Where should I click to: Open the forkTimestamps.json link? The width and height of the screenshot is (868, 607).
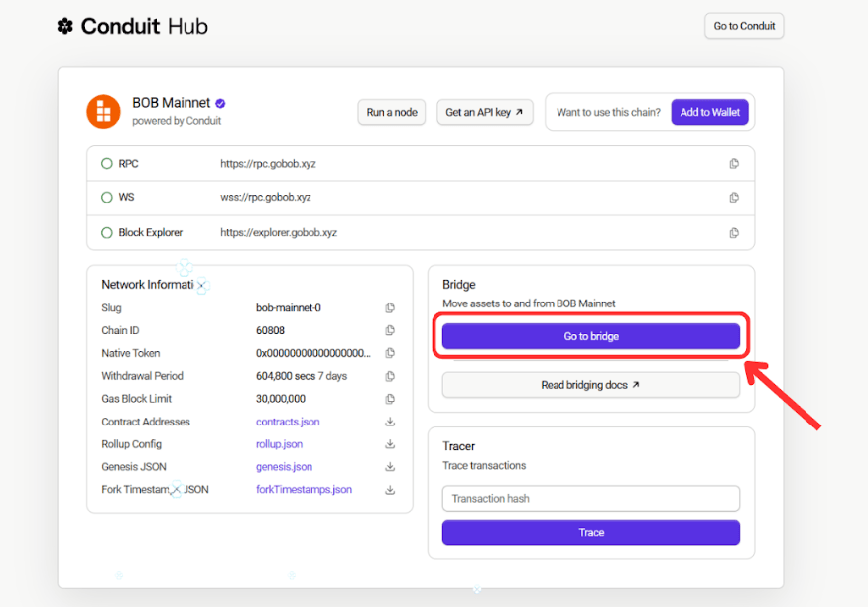tap(304, 490)
